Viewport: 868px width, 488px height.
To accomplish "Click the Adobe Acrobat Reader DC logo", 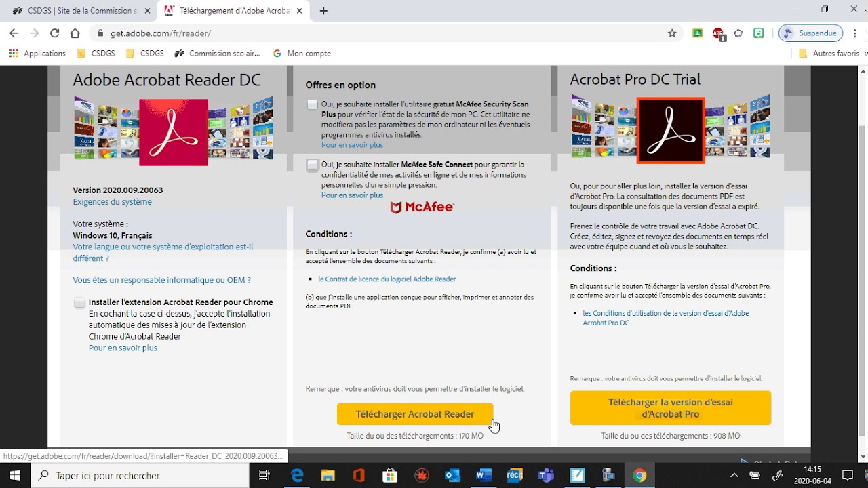I will (174, 132).
